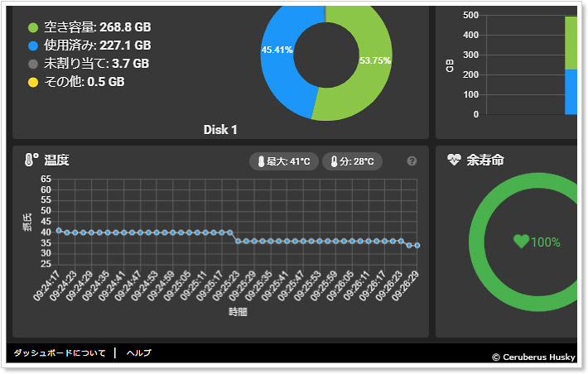
Task: Open the ダッシュボードについて link
Action: [x=60, y=353]
